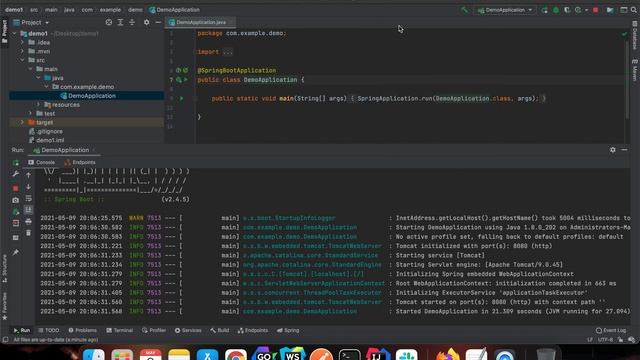Expand the resources folder
The height and width of the screenshot is (360, 640).
click(x=38, y=104)
